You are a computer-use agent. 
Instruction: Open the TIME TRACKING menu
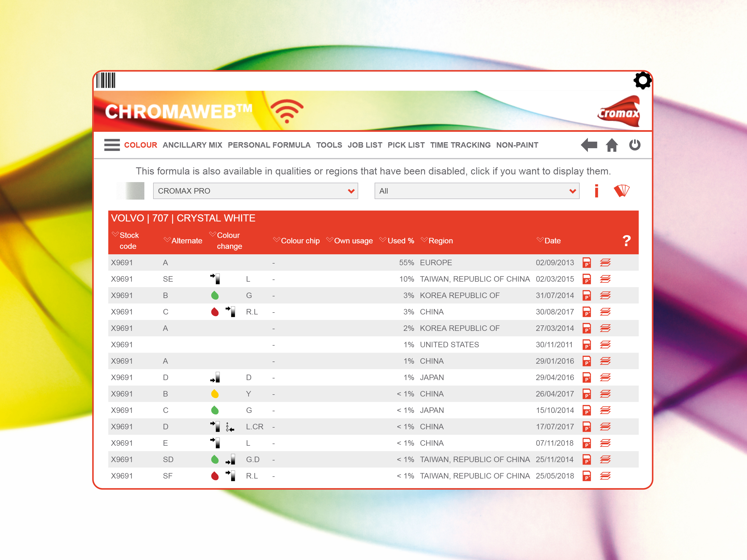[x=460, y=145]
